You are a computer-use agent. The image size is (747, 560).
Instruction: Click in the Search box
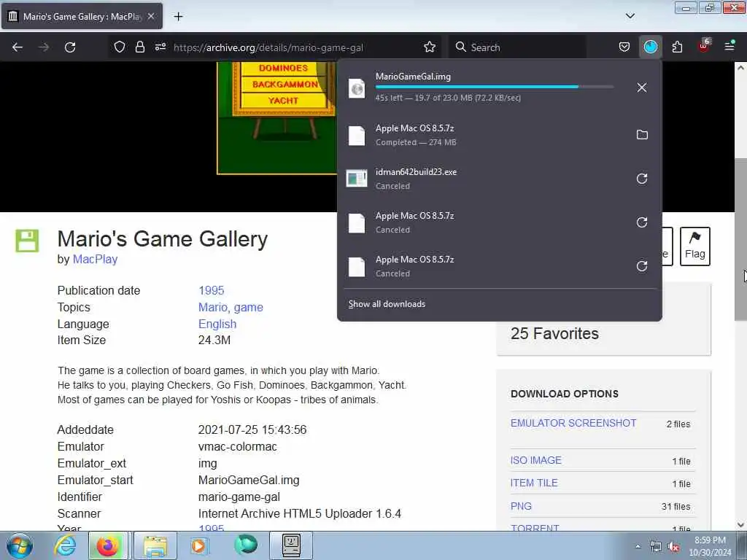(517, 47)
